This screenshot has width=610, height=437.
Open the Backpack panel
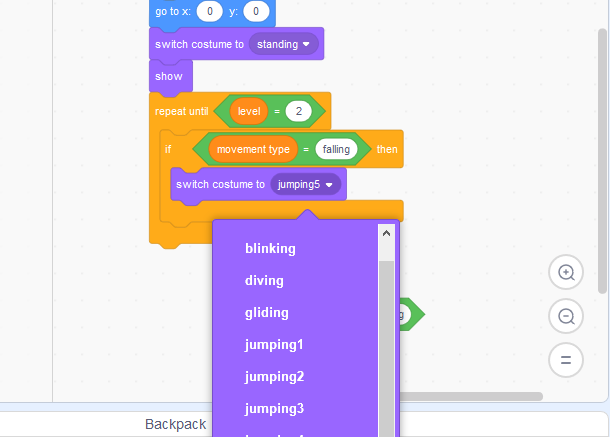pos(176,424)
